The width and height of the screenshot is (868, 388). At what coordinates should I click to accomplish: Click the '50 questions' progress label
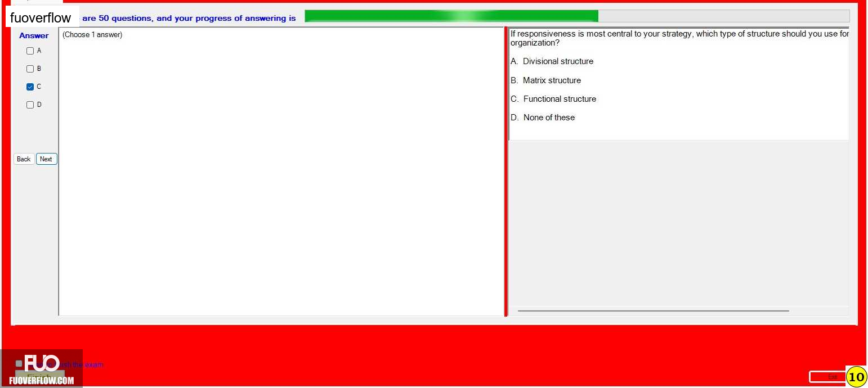189,18
